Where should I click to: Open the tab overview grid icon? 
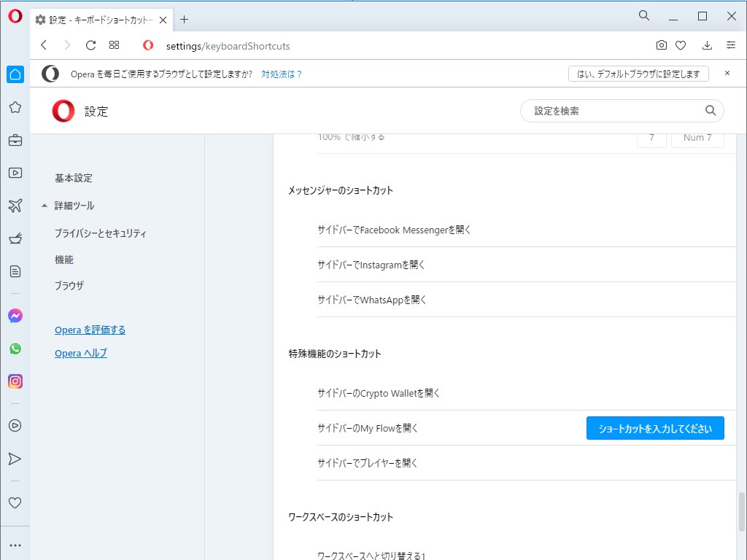[x=114, y=44]
